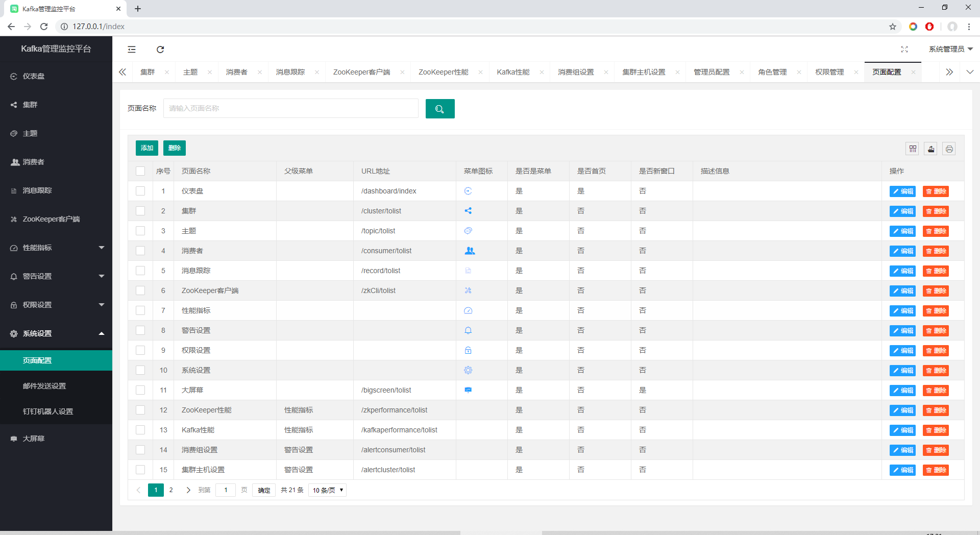
Task: Click the page refresh icon in the header
Action: (x=160, y=50)
